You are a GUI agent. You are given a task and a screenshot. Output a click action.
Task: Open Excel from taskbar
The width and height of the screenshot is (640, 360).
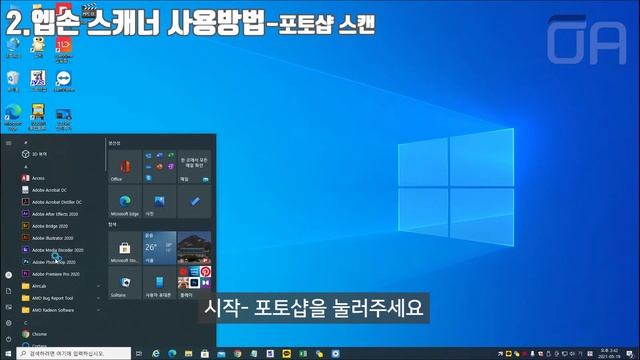click(303, 353)
